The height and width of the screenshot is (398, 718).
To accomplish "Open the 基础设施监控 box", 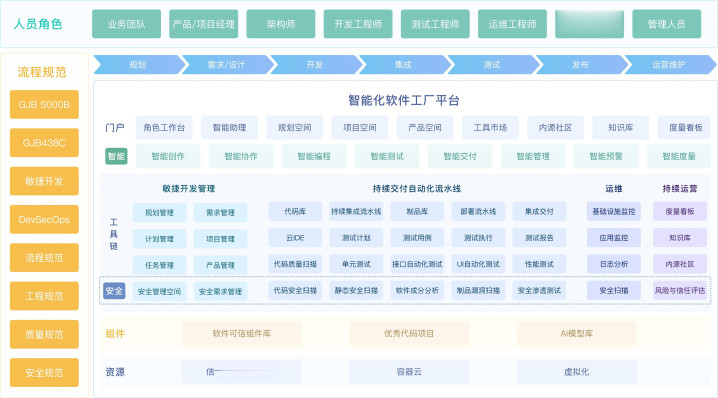I will tap(614, 212).
